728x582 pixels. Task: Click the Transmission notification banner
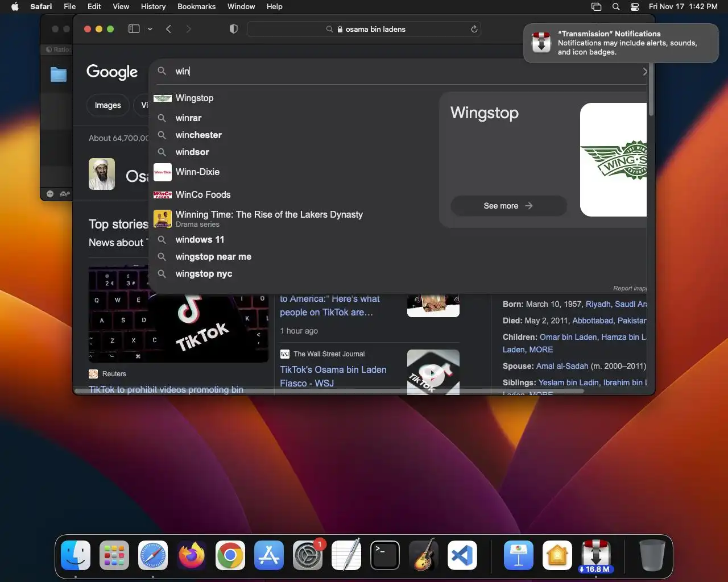pyautogui.click(x=621, y=43)
